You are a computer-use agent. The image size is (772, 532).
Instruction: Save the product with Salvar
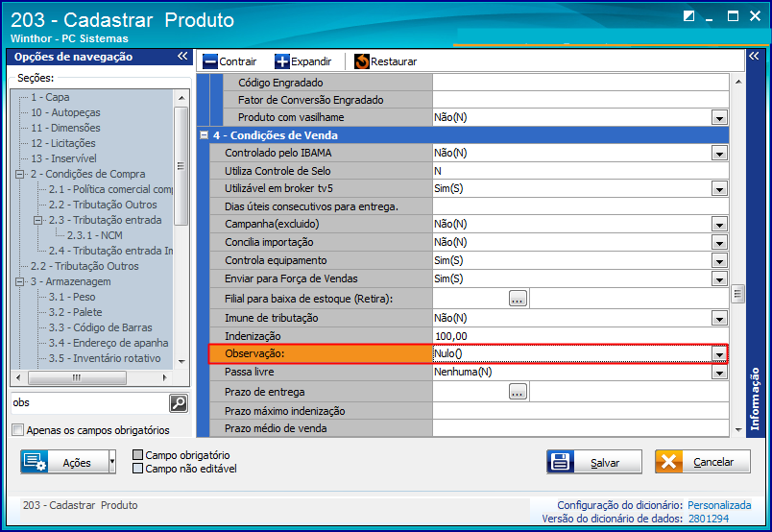[x=594, y=462]
